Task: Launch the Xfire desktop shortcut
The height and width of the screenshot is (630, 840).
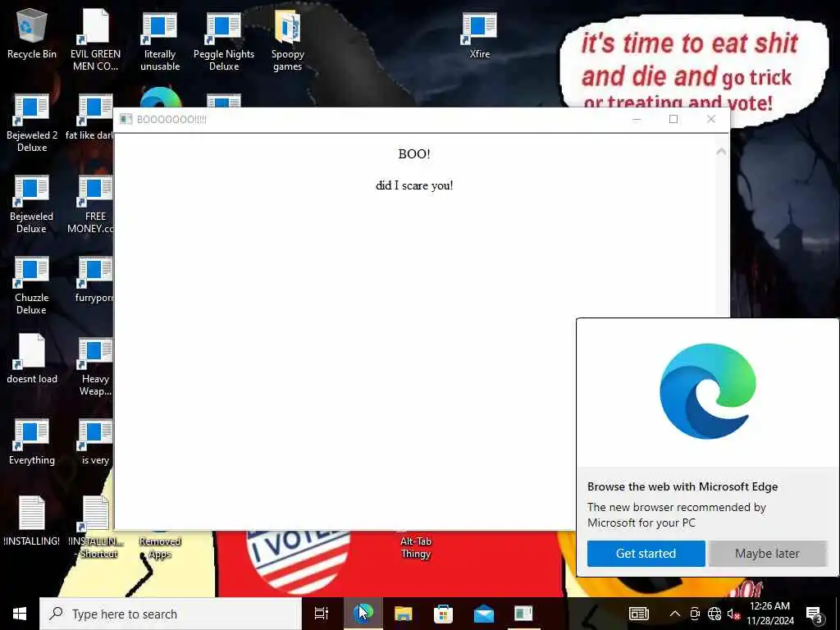Action: pos(479,34)
